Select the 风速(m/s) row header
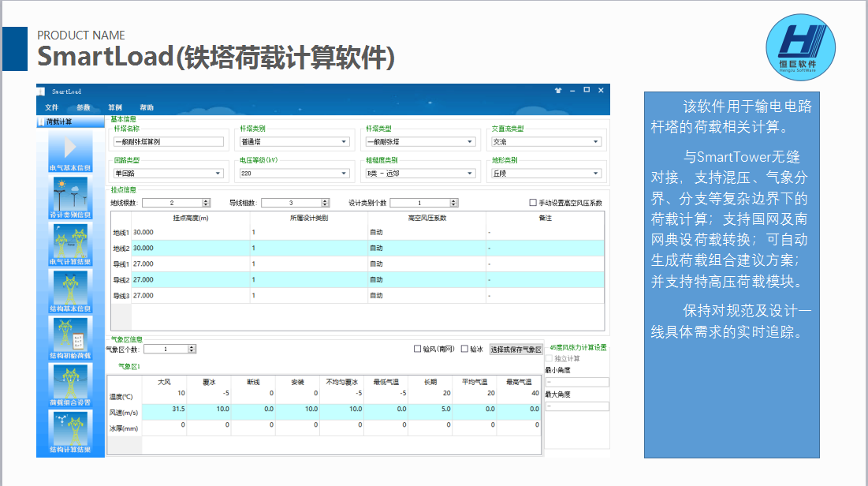Viewport: 868px width, 486px height. click(x=125, y=413)
